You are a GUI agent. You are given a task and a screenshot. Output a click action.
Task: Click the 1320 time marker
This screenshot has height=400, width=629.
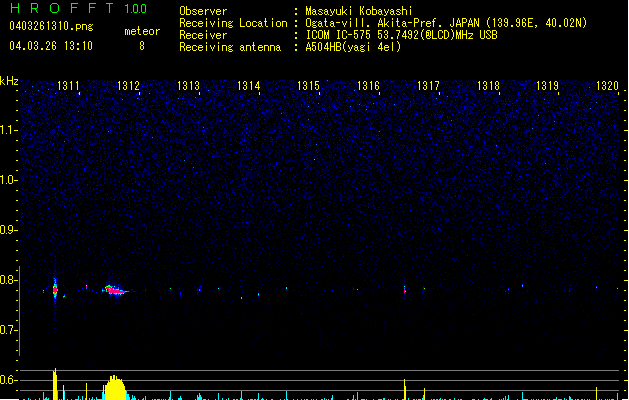pos(607,86)
